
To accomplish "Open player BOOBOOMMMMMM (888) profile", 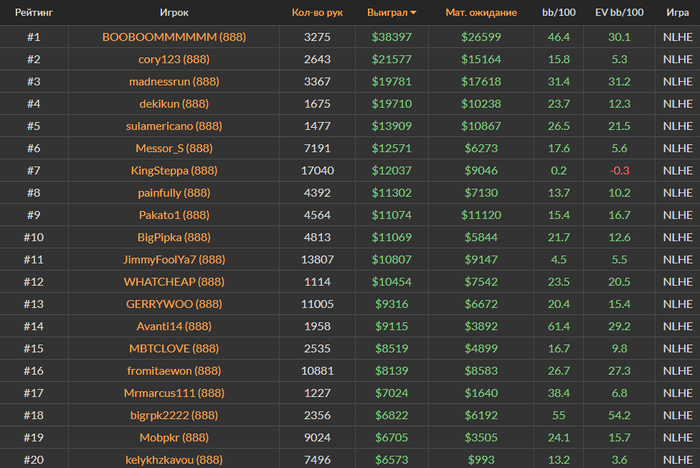I will [174, 37].
